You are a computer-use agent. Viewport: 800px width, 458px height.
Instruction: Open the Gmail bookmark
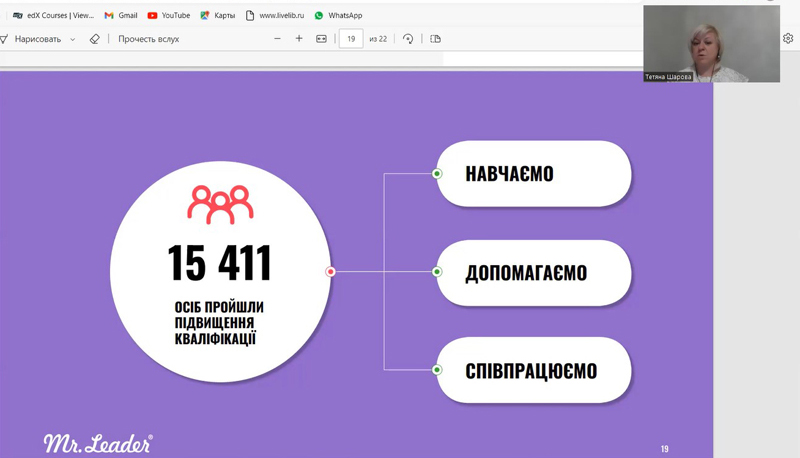tap(121, 16)
